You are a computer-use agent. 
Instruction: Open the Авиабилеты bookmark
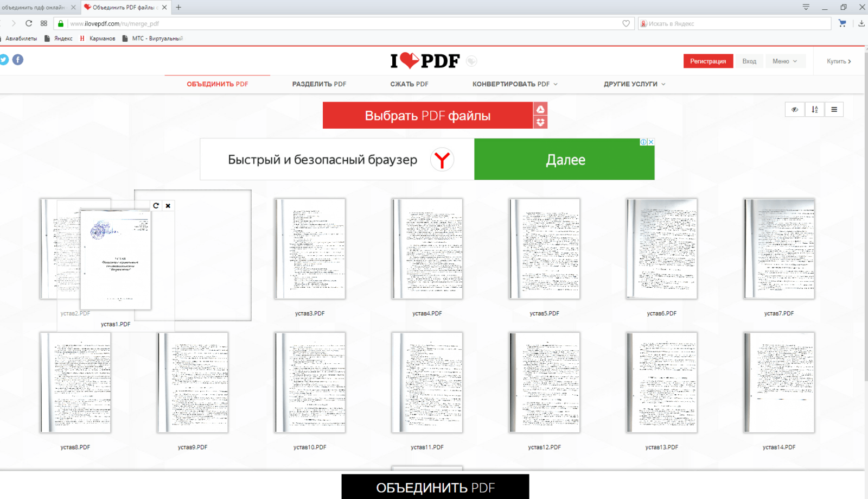(20, 39)
